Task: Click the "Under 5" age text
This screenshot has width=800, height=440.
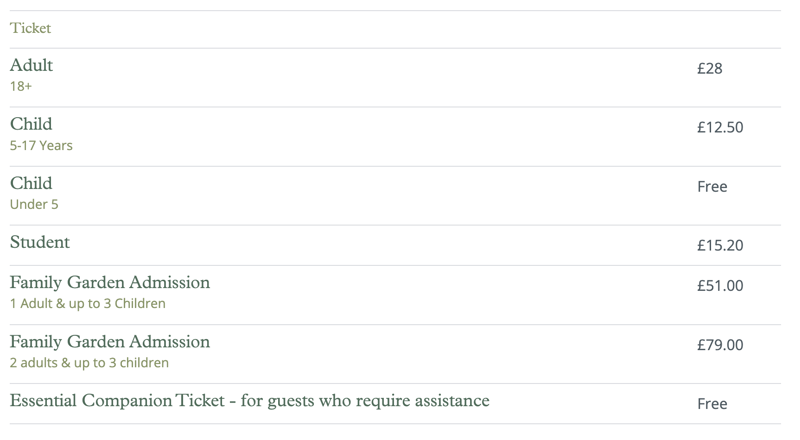Action: point(34,204)
